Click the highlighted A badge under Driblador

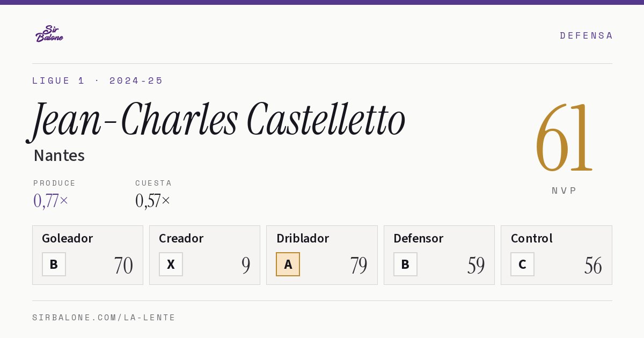point(288,264)
